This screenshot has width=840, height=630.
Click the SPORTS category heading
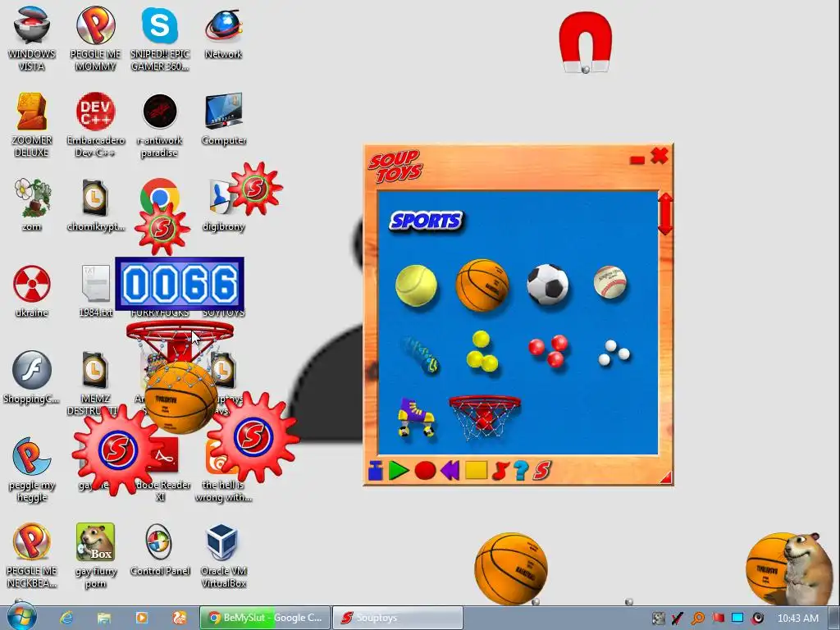(x=427, y=221)
